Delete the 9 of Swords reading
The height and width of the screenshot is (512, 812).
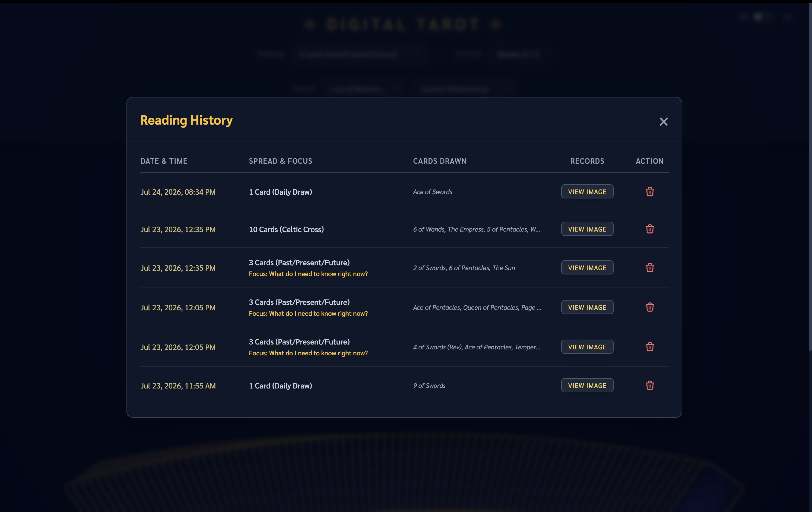(650, 385)
